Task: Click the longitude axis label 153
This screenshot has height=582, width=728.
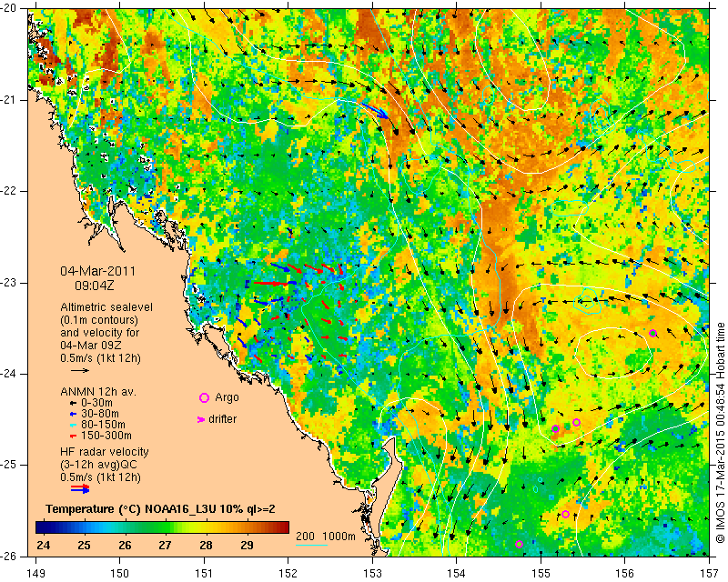Action: 372,574
